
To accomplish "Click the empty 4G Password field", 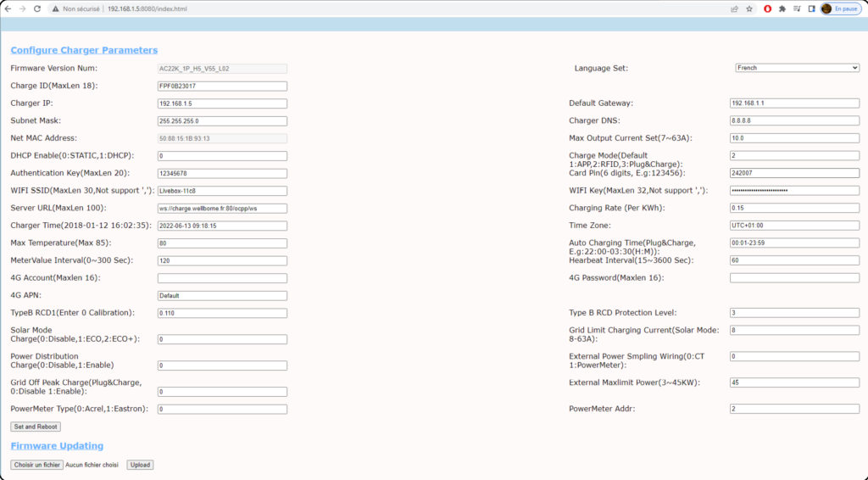I will [794, 278].
